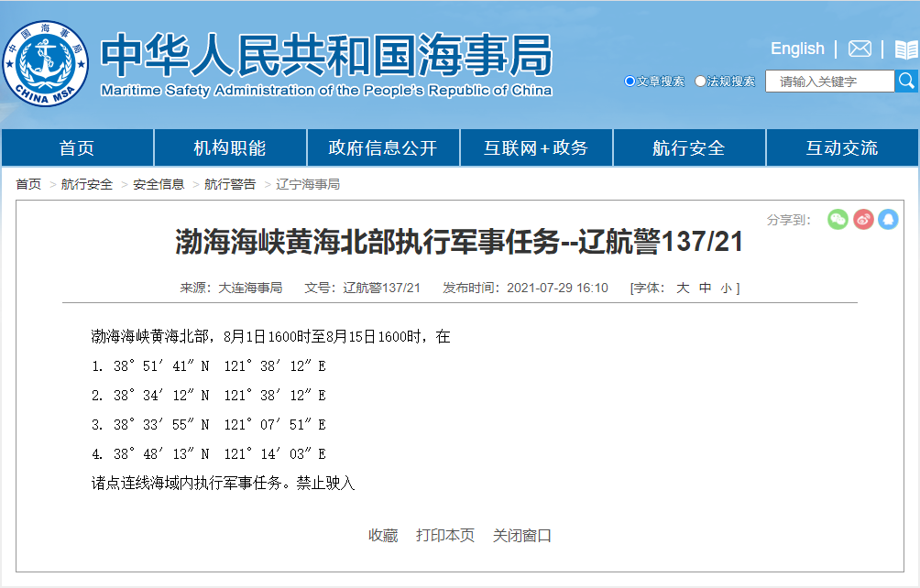This screenshot has width=920, height=588.
Task: Open the envelope mail icon in header
Action: (860, 49)
